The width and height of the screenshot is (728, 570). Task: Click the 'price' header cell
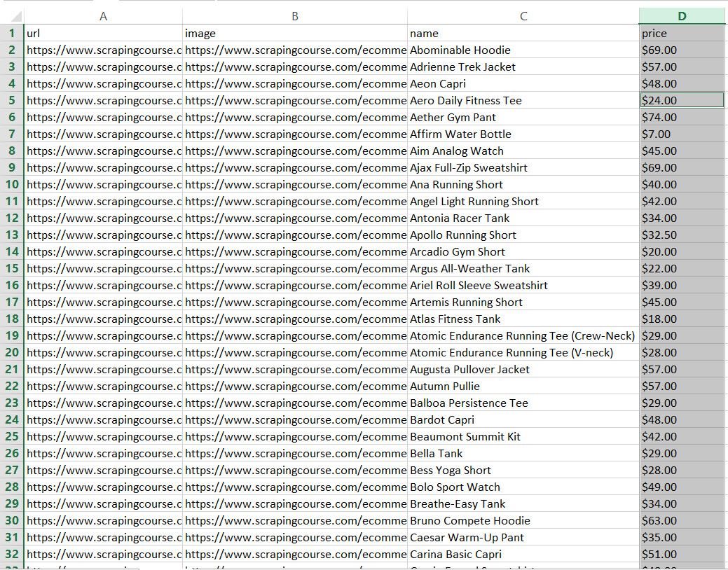coord(682,33)
